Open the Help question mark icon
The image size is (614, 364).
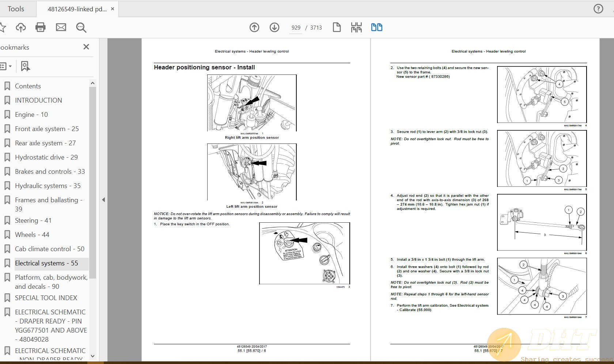(598, 9)
